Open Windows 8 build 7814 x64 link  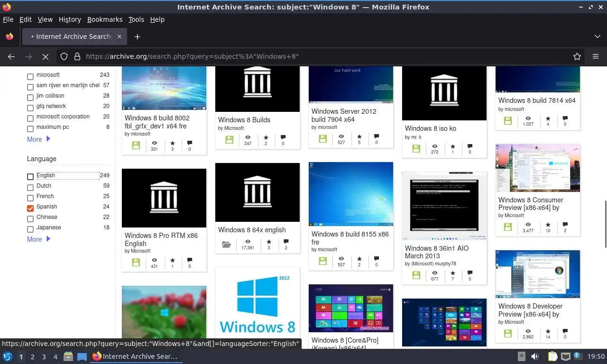(537, 100)
